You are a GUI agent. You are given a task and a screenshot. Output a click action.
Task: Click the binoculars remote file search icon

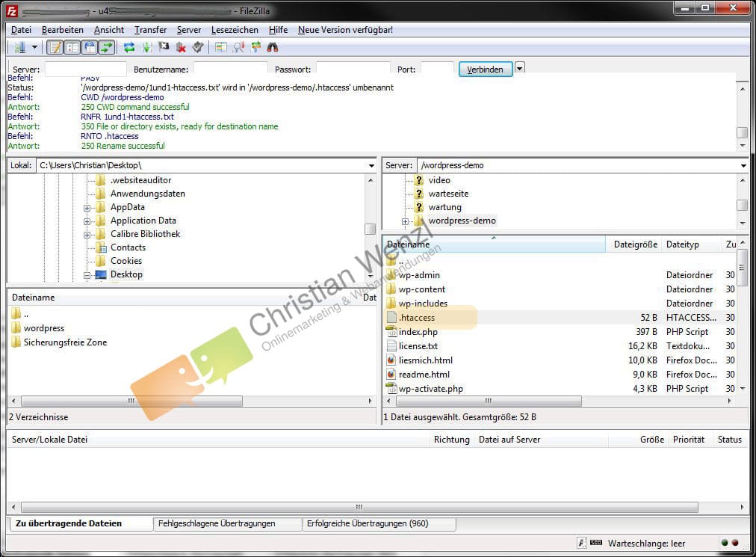pyautogui.click(x=273, y=47)
